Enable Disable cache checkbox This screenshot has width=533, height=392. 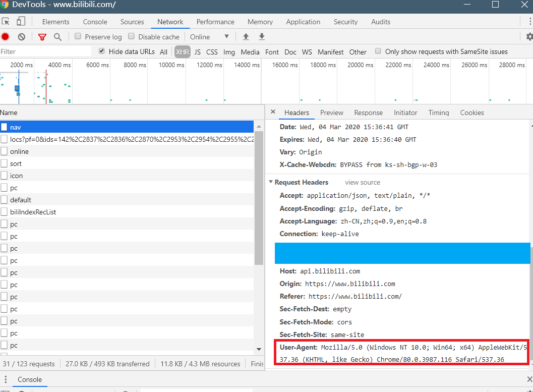coord(131,36)
